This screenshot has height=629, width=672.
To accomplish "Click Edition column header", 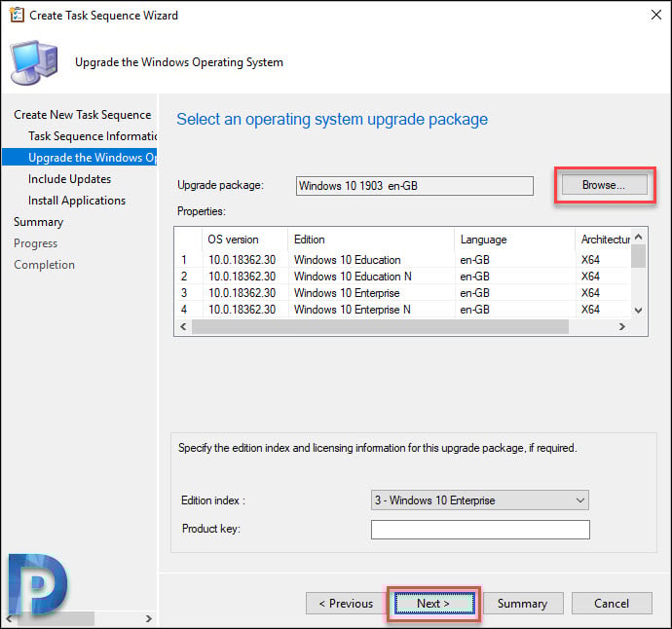I will 371,240.
